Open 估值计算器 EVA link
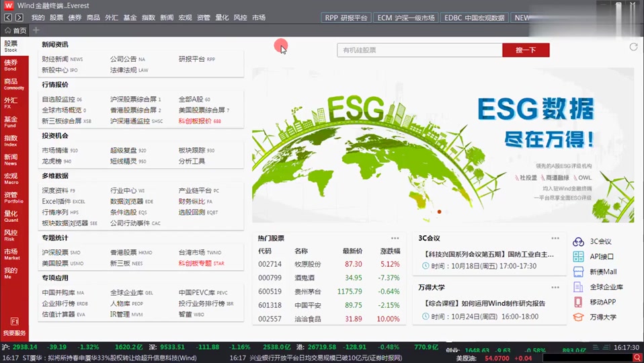Viewport: 644px width, 363px height. click(63, 314)
